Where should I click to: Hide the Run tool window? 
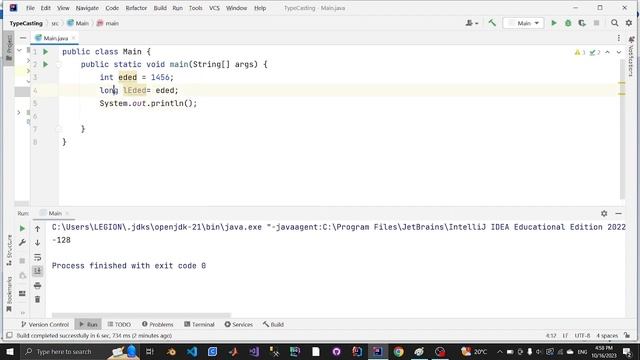618,213
